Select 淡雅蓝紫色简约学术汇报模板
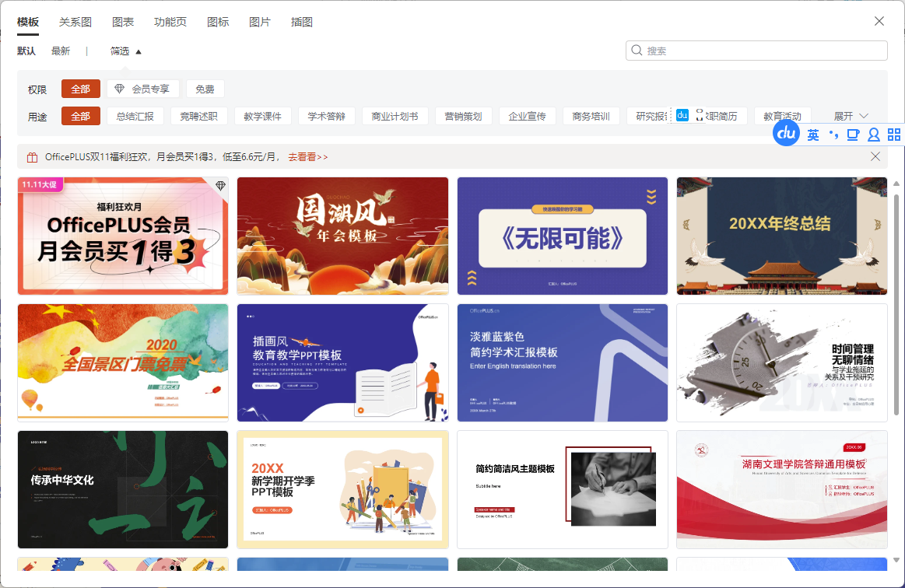905x588 pixels. tap(562, 363)
